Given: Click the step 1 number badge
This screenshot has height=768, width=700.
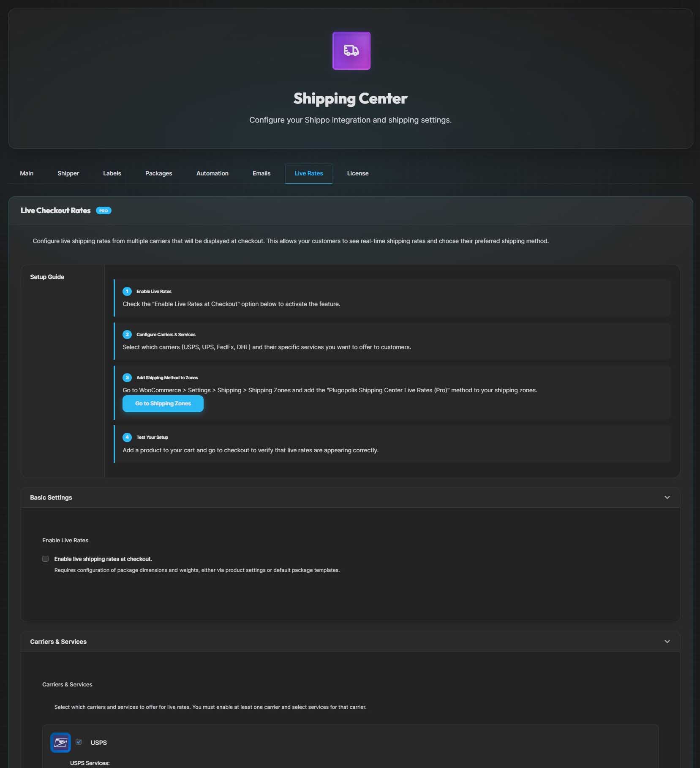Looking at the screenshot, I should coord(127,291).
